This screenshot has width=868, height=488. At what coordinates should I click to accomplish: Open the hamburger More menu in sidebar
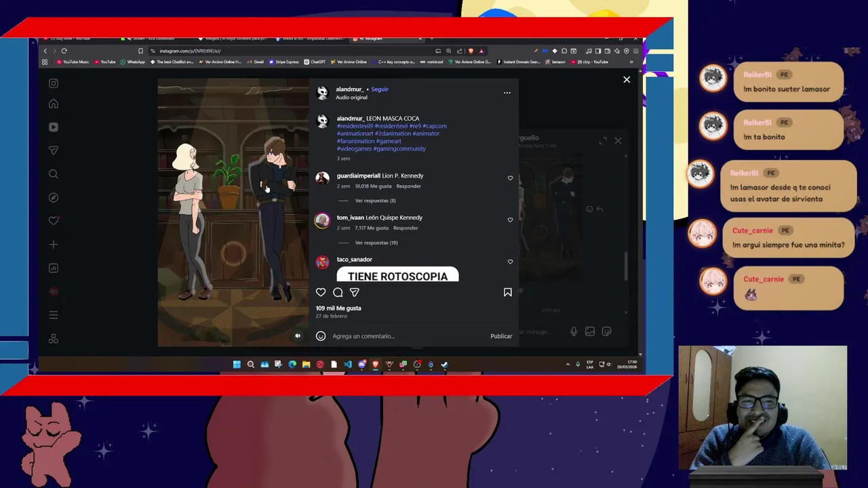click(x=54, y=315)
